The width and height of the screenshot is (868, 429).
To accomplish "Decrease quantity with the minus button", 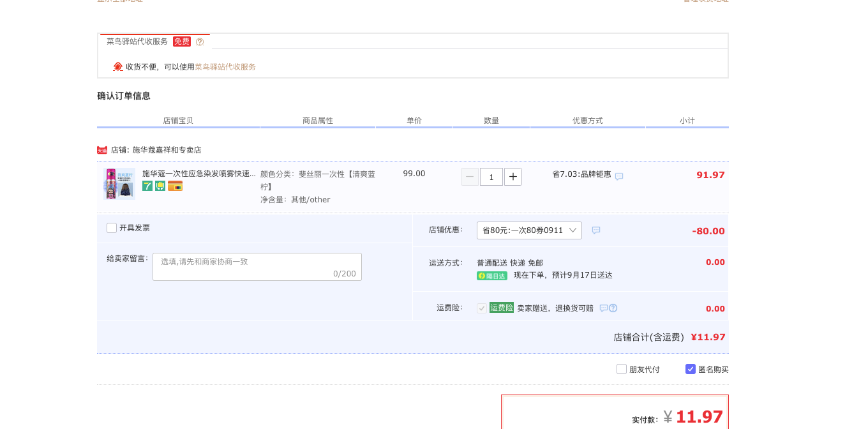I will [470, 177].
